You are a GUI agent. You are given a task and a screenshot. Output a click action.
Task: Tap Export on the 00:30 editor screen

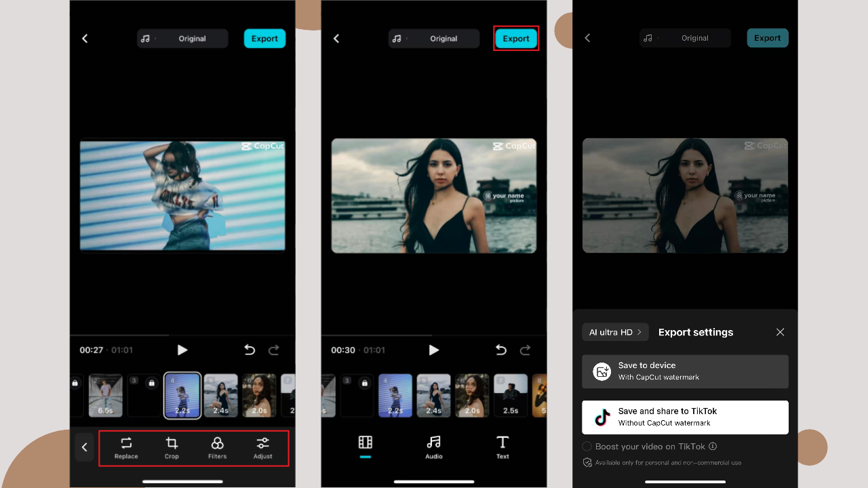(x=516, y=39)
